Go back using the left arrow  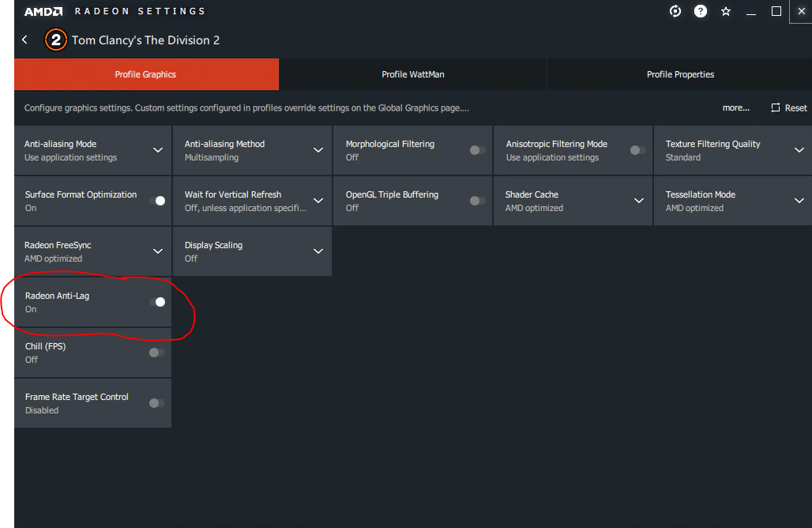pyautogui.click(x=24, y=40)
